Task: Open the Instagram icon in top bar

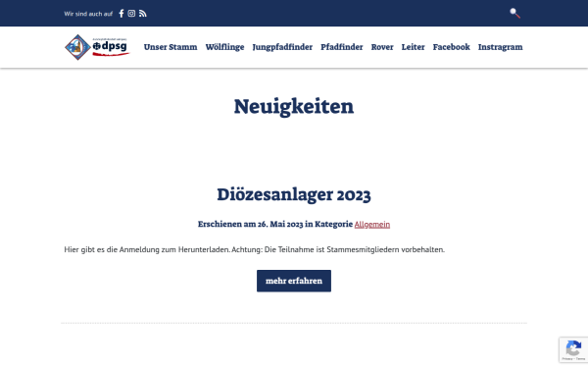Action: [x=131, y=14]
